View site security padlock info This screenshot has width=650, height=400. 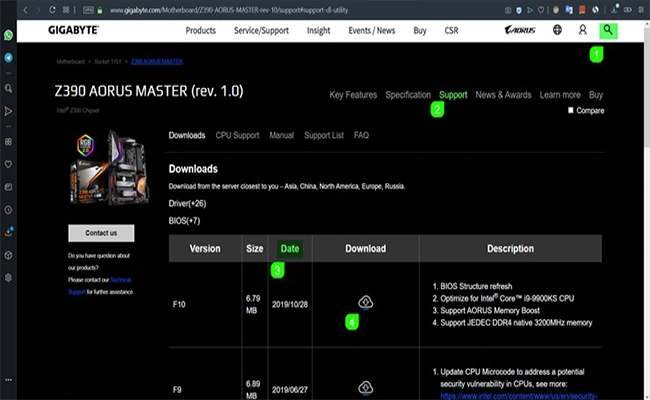point(100,10)
